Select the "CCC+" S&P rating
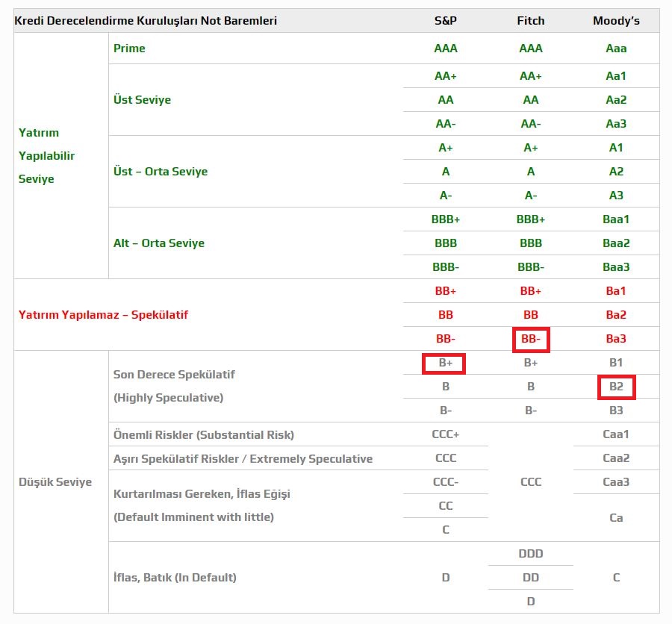672x624 pixels. pos(445,434)
